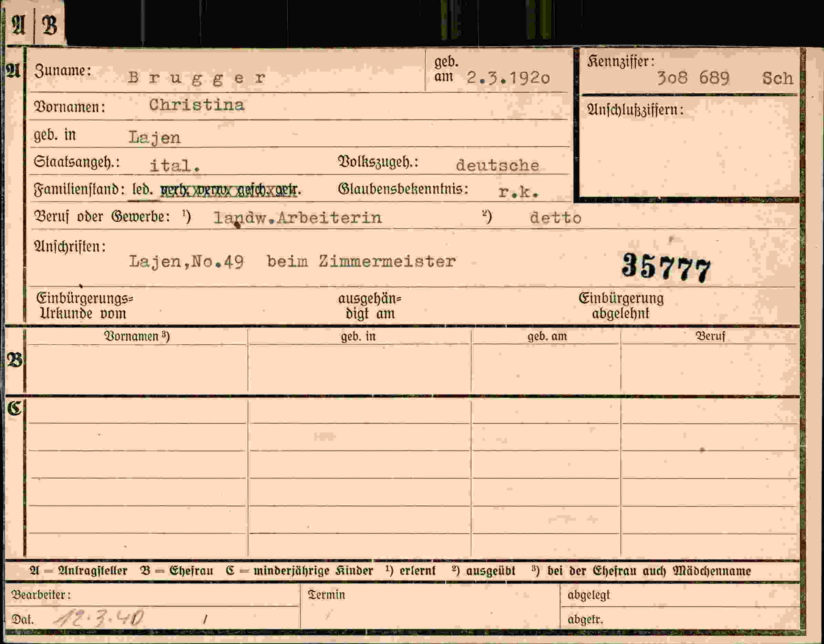Select the section letter 'C' margin marker
Image resolution: width=824 pixels, height=644 pixels.
[x=14, y=408]
